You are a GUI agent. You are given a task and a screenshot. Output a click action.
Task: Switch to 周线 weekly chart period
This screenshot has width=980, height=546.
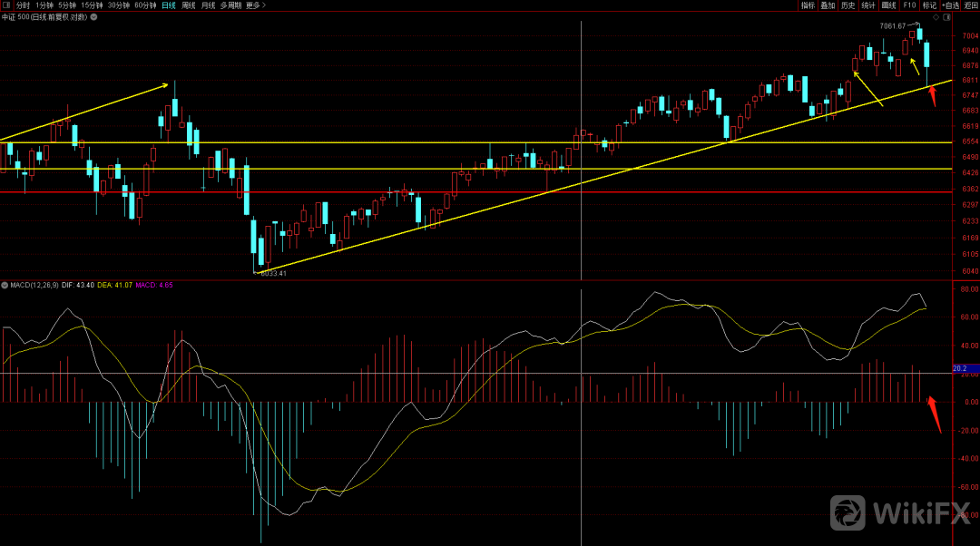[189, 5]
